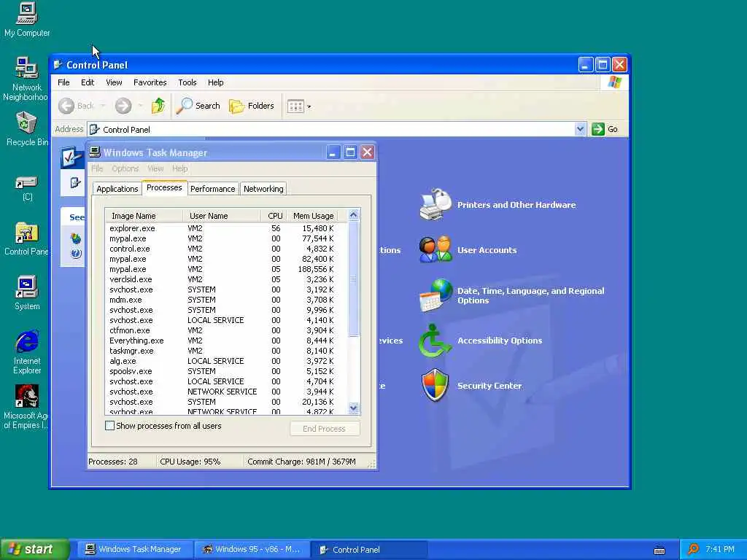Click process list scroll up arrow

(354, 215)
